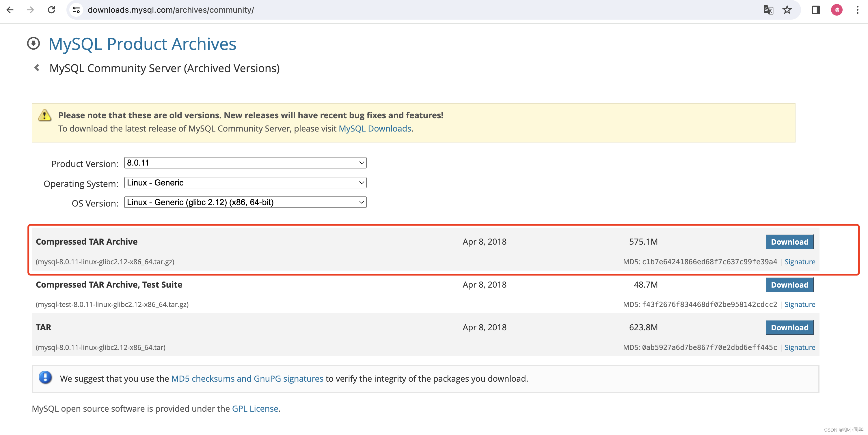Click the Compressed TAR Archive title text
The image size is (868, 435).
(x=87, y=242)
